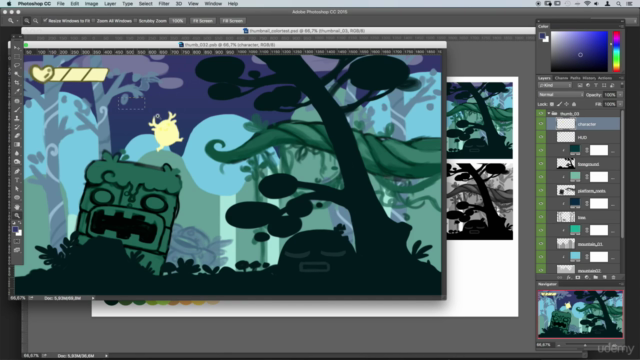Open the Fill slider dropdown arrow
Image resolution: width=640 pixels, height=360 pixels.
[620, 104]
